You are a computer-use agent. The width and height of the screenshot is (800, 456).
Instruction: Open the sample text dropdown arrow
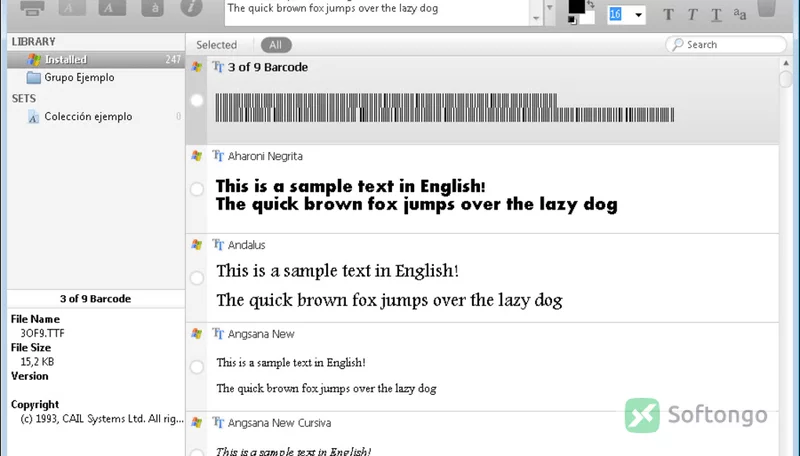click(549, 8)
